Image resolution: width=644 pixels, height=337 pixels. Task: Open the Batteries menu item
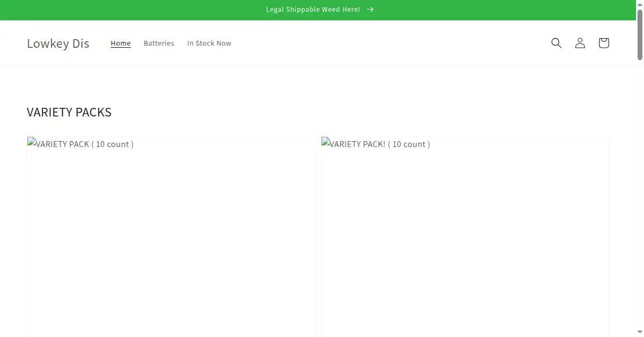tap(159, 43)
